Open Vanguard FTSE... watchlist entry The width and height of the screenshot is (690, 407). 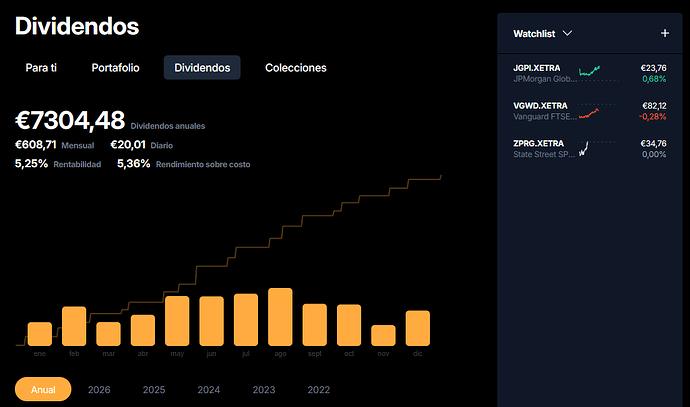590,111
